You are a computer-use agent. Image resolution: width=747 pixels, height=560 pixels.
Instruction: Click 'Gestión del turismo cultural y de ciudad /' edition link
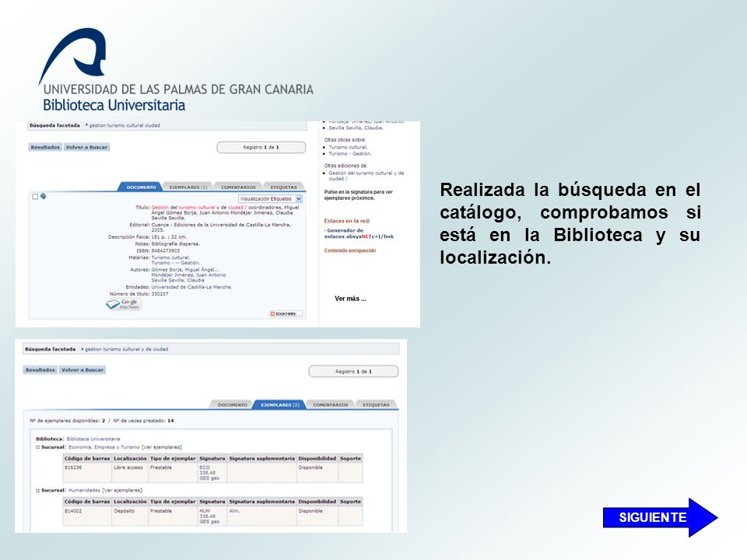pos(366,176)
